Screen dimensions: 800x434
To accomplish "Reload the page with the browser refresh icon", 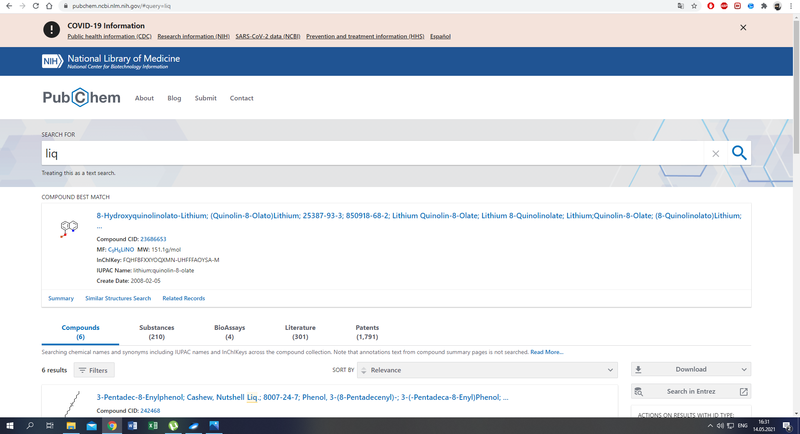I will pos(34,6).
